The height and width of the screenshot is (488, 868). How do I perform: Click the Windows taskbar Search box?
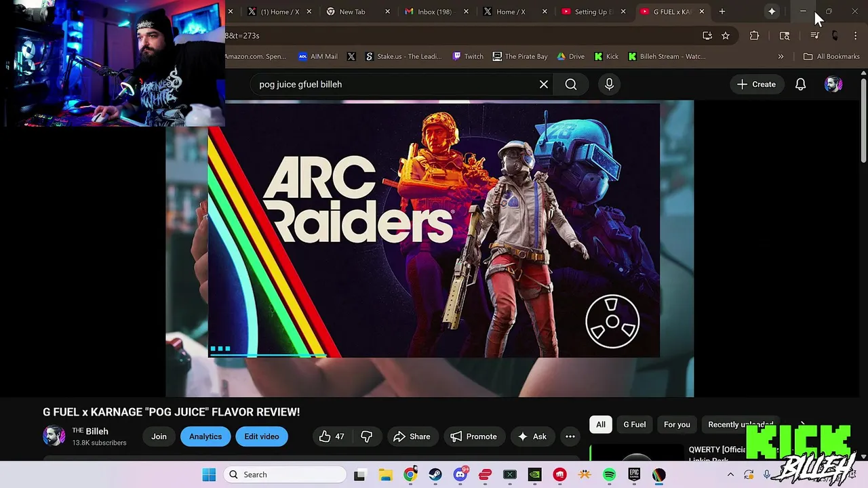coord(284,474)
